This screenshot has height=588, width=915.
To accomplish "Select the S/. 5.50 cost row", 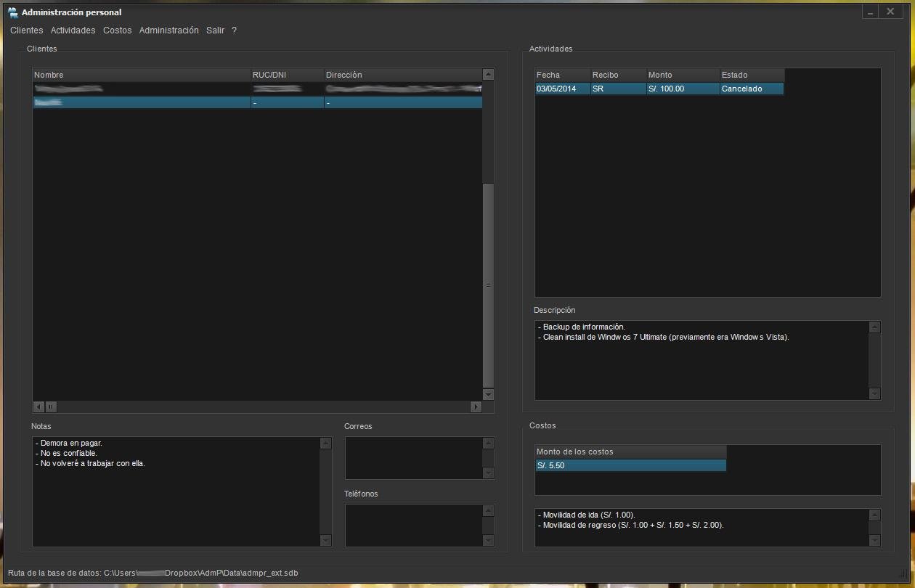I will [x=630, y=465].
